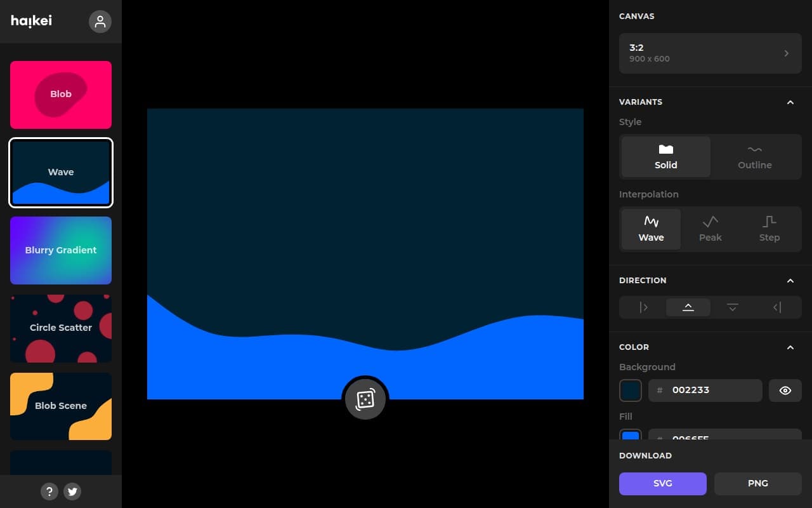The height and width of the screenshot is (508, 812).
Task: Click the haikei logo
Action: coord(32,21)
